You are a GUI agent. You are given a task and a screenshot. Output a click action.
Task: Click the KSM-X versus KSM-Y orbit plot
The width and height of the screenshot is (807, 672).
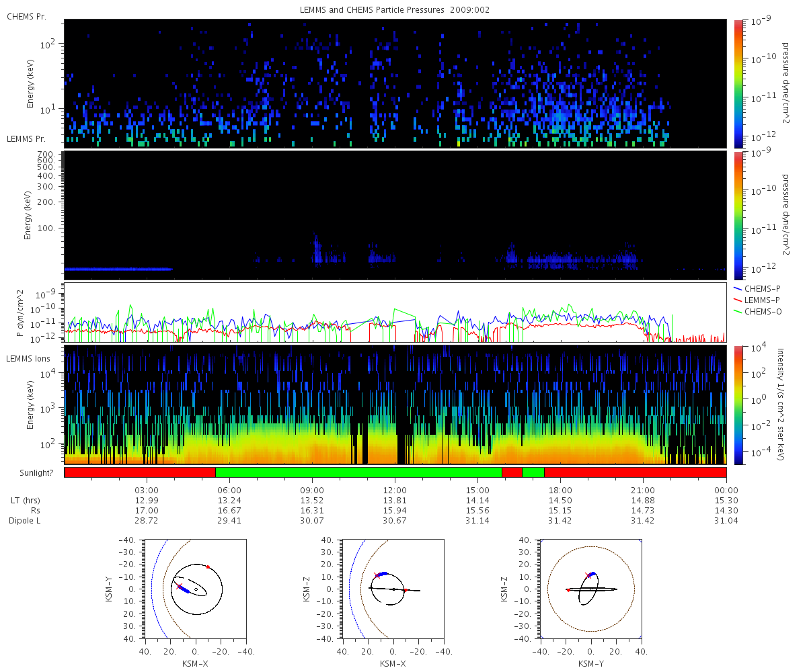195,589
